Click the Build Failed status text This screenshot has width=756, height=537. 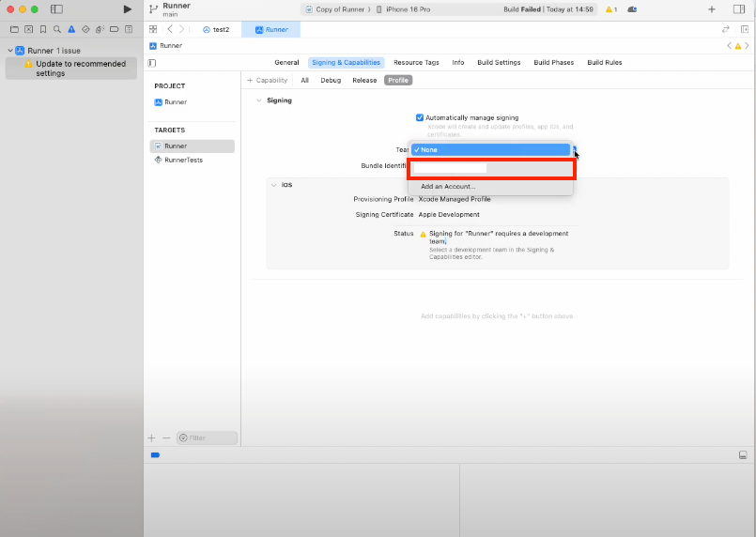pyautogui.click(x=548, y=9)
